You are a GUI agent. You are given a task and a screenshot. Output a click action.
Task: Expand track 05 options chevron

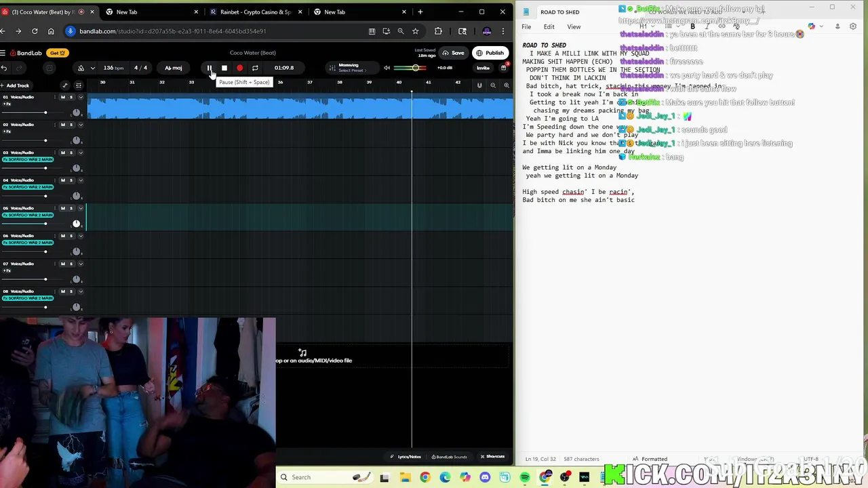tap(80, 208)
